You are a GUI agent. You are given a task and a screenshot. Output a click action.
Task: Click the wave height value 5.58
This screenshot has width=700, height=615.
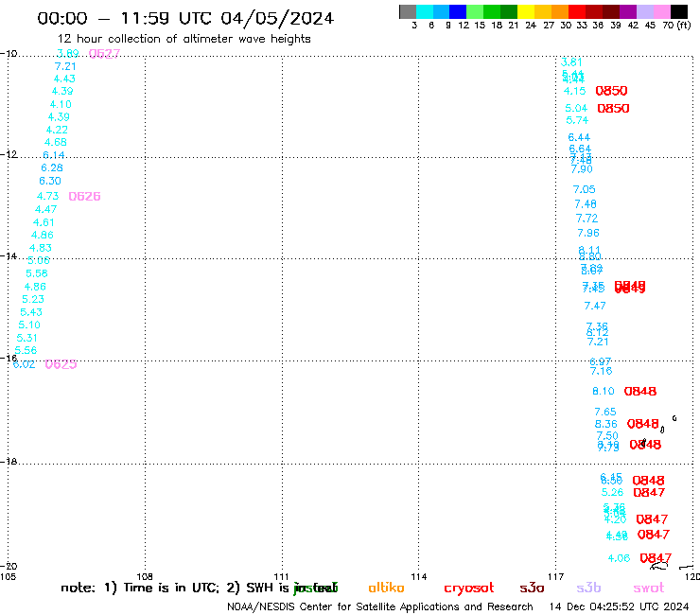click(37, 272)
